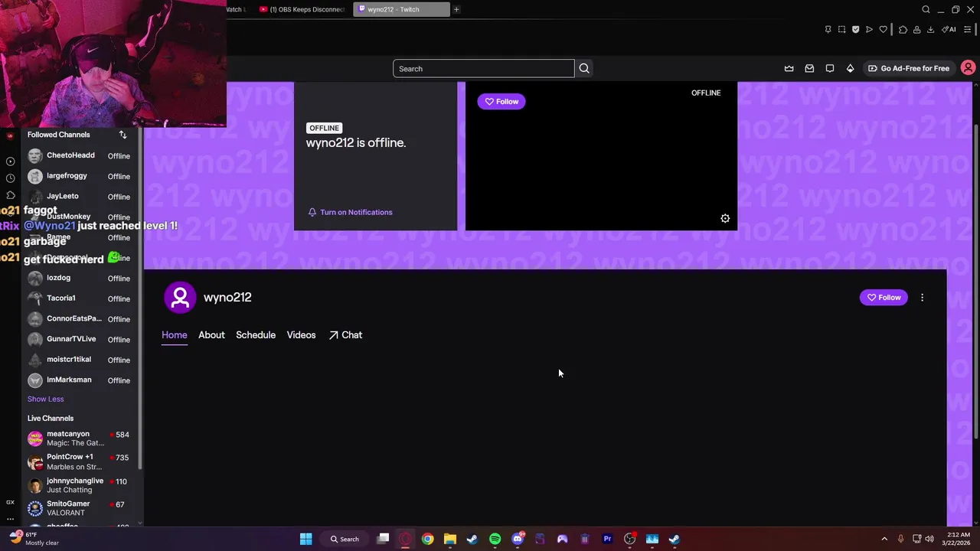980x551 pixels.
Task: Open Google Chrome from the taskbar
Action: 427,539
